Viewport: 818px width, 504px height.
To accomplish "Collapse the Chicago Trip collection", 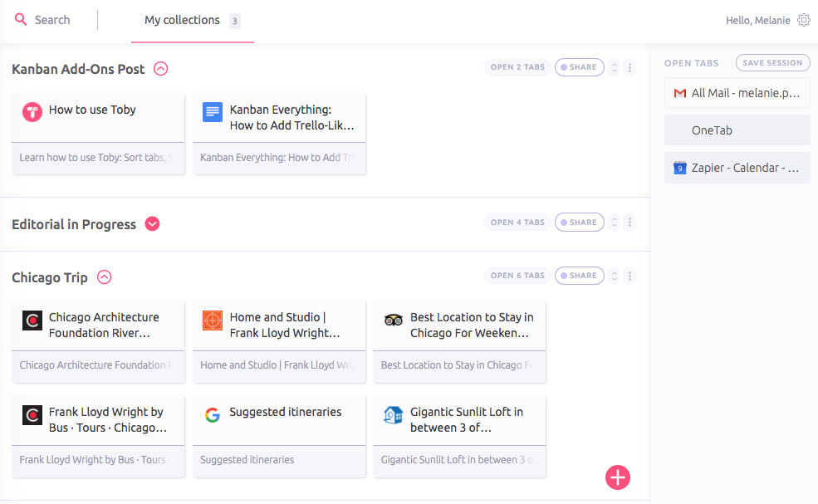I will tap(105, 277).
